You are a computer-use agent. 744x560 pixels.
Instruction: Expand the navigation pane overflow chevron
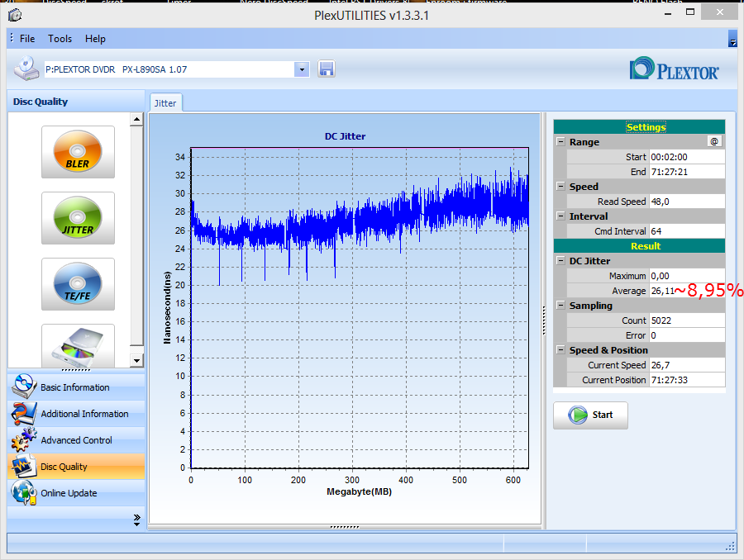click(x=136, y=520)
